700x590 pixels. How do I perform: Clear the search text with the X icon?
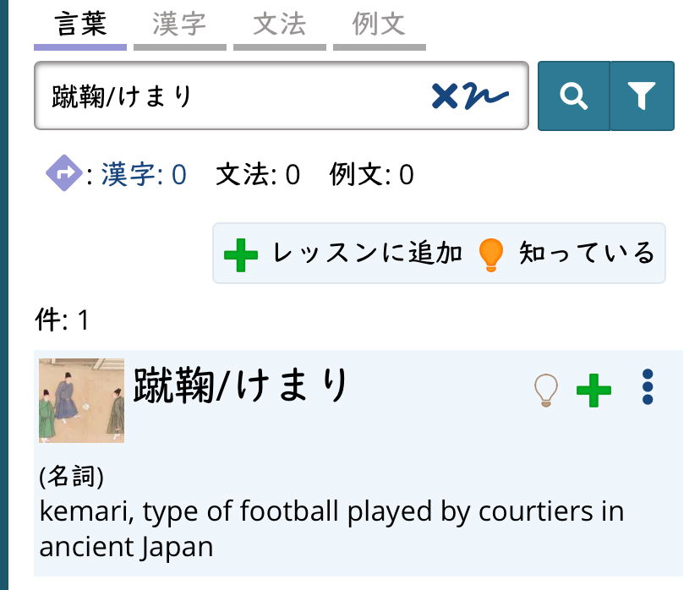tap(445, 96)
